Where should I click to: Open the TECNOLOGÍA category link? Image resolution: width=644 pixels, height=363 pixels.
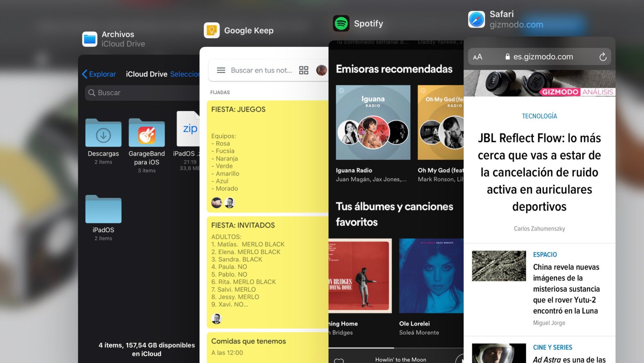(x=539, y=116)
